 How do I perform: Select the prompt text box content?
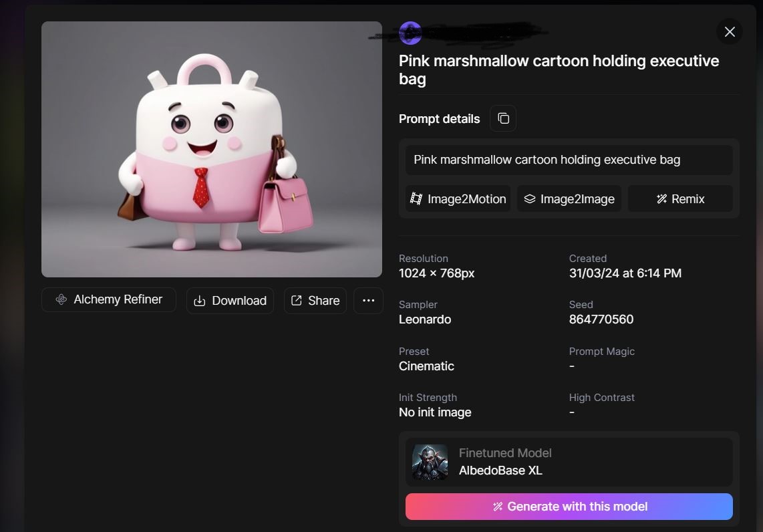coord(569,160)
